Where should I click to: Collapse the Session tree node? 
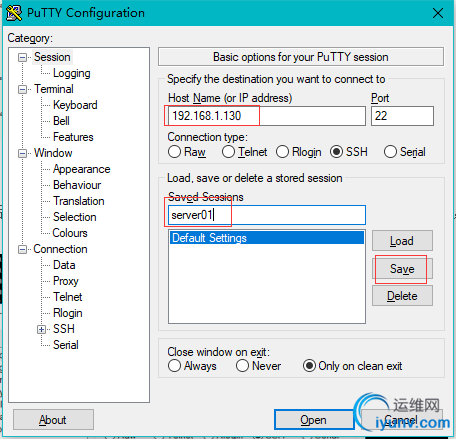pos(22,57)
